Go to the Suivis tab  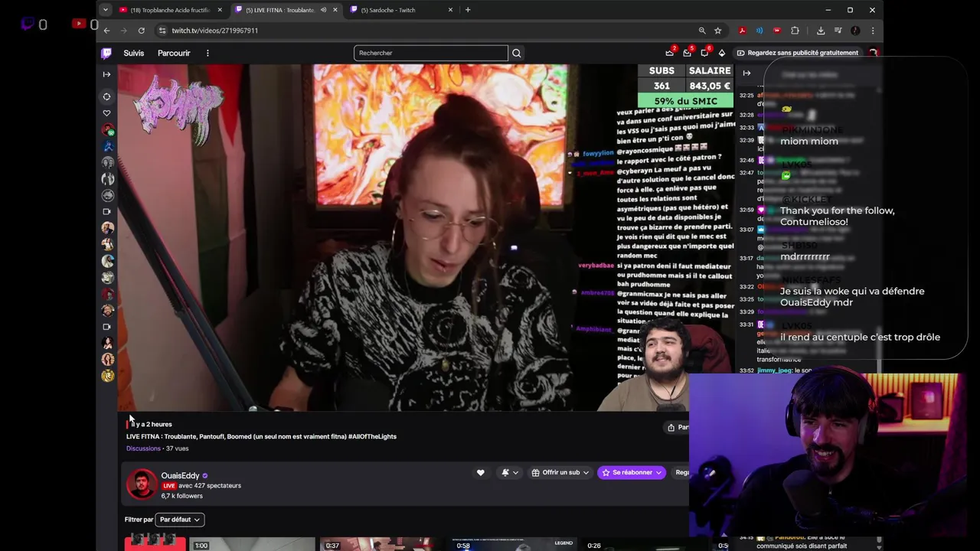click(x=134, y=53)
